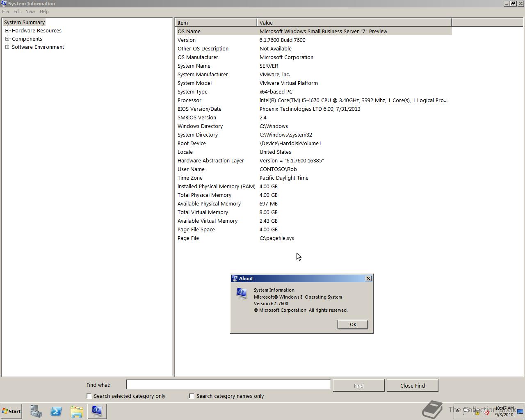Sort by the Item column header

pos(216,23)
